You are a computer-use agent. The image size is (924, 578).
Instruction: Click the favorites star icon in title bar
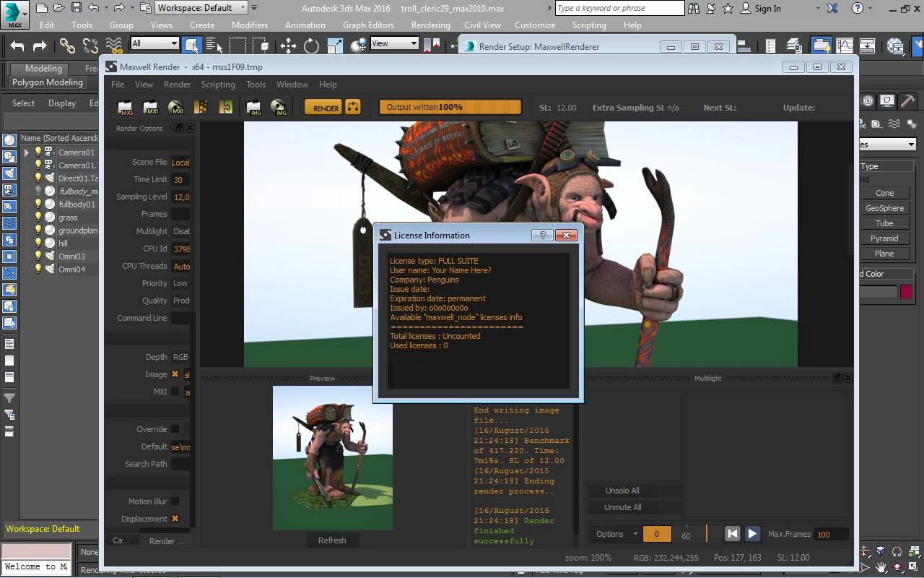[x=728, y=8]
